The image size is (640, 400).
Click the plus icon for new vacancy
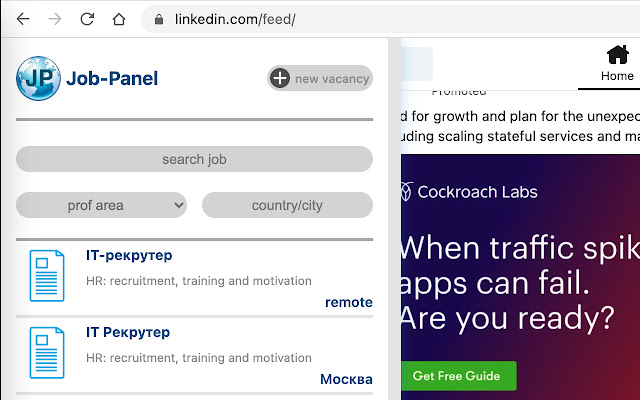[x=280, y=78]
